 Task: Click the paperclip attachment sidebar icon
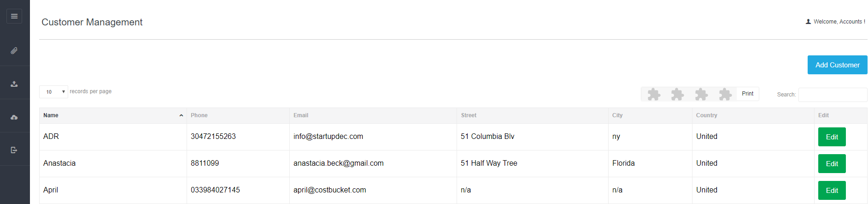coord(14,51)
